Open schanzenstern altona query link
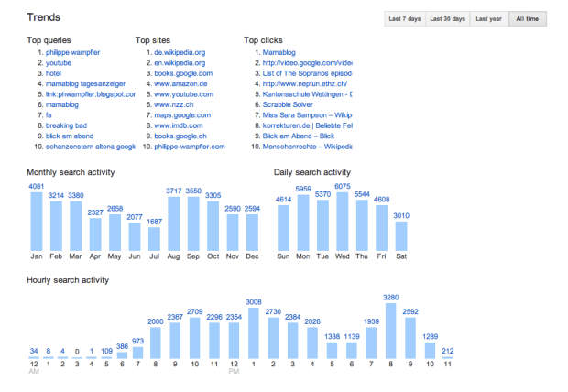568x392 pixels. [x=90, y=147]
